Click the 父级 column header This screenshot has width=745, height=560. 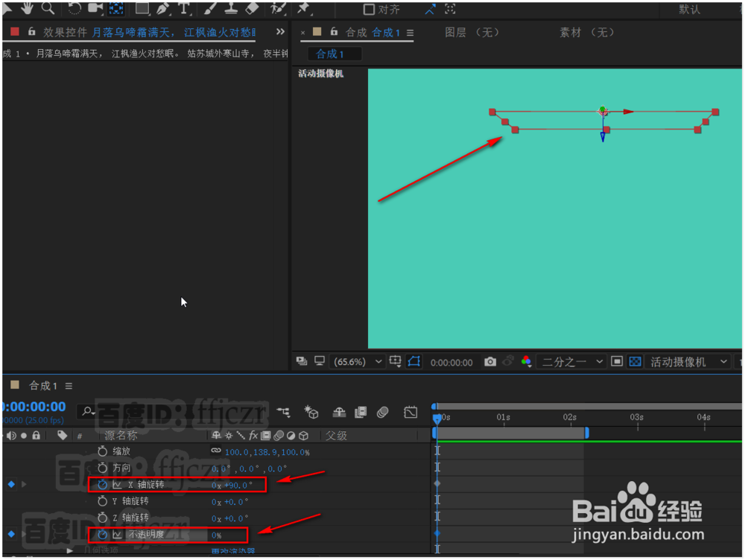pos(337,436)
